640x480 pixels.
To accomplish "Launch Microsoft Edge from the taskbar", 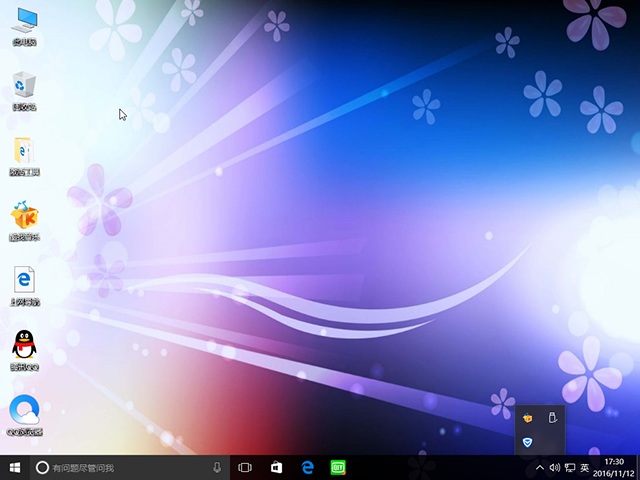I will pos(308,467).
